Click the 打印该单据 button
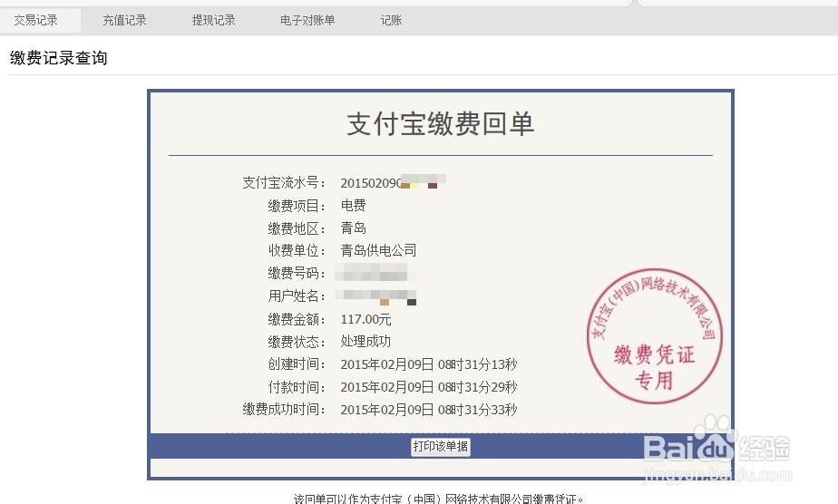 coord(441,446)
